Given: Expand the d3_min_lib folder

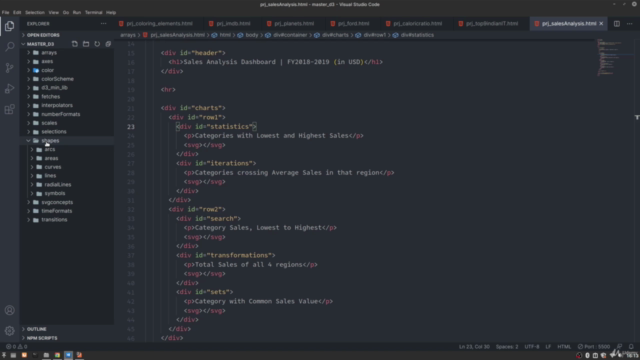Looking at the screenshot, I should click(x=54, y=88).
